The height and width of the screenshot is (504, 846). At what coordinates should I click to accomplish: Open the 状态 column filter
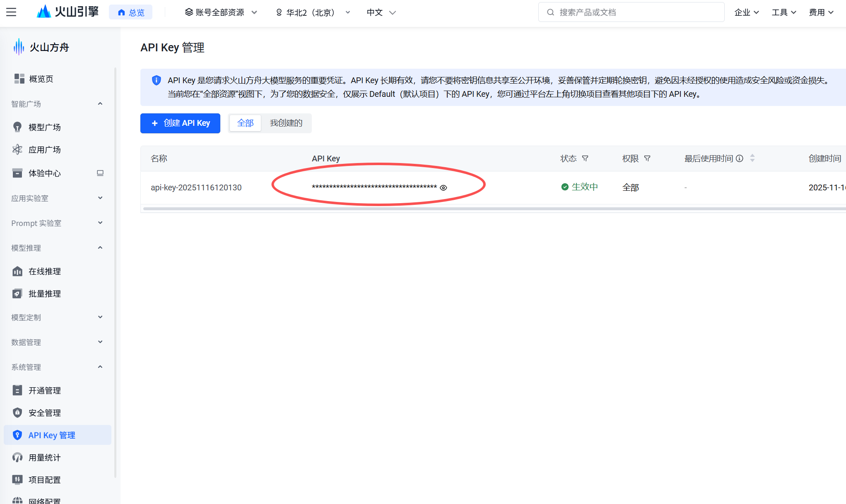pyautogui.click(x=586, y=158)
